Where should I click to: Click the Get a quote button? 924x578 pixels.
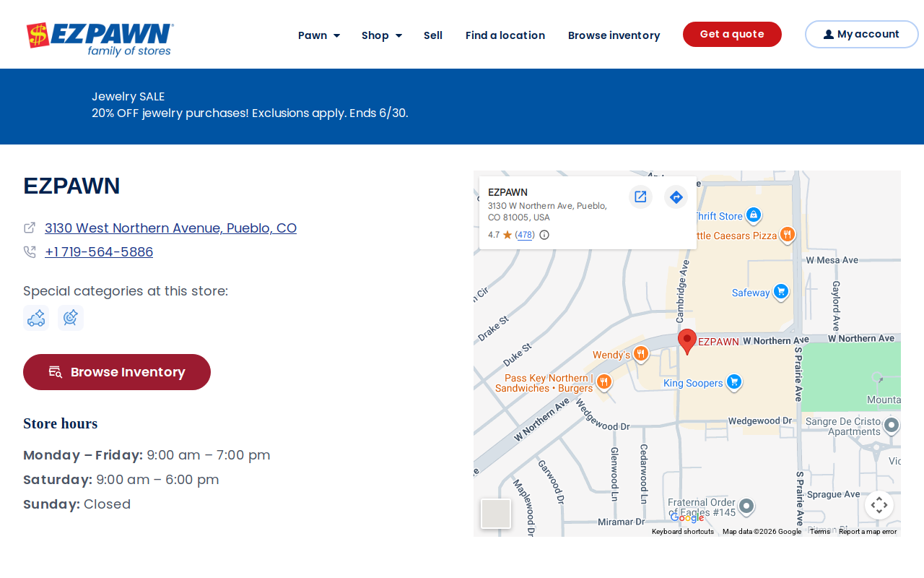pyautogui.click(x=732, y=34)
